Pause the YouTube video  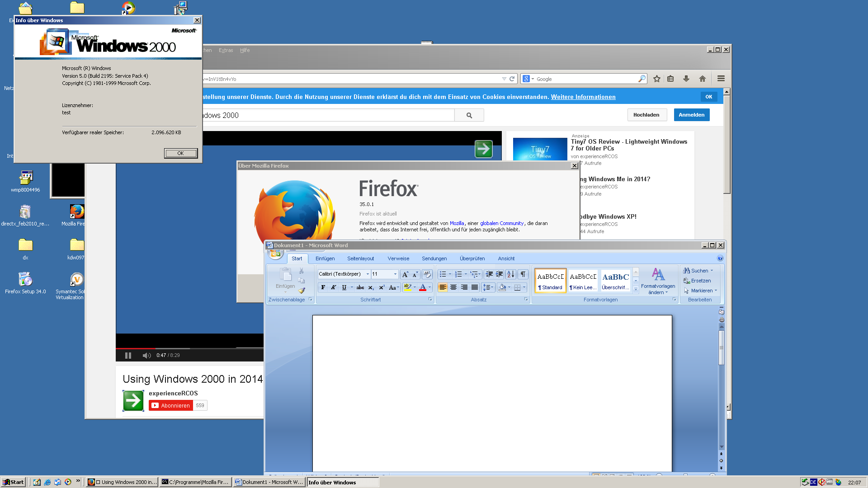tap(128, 356)
